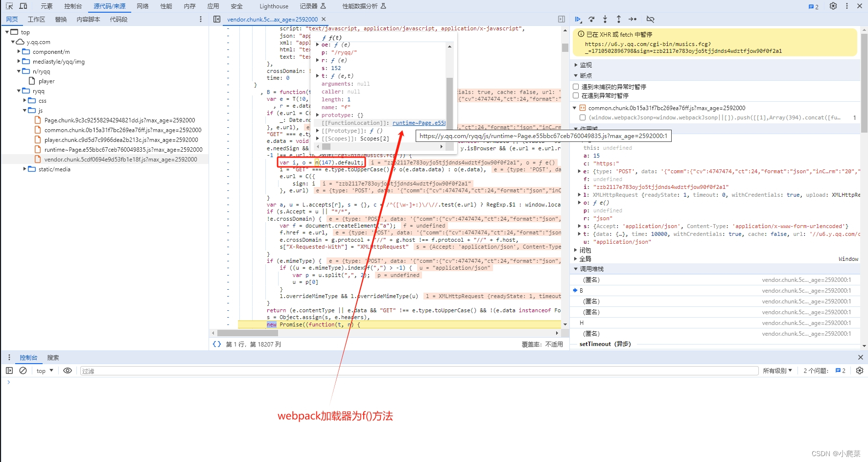Create a live expression with eye icon
This screenshot has height=462, width=868.
[x=68, y=370]
